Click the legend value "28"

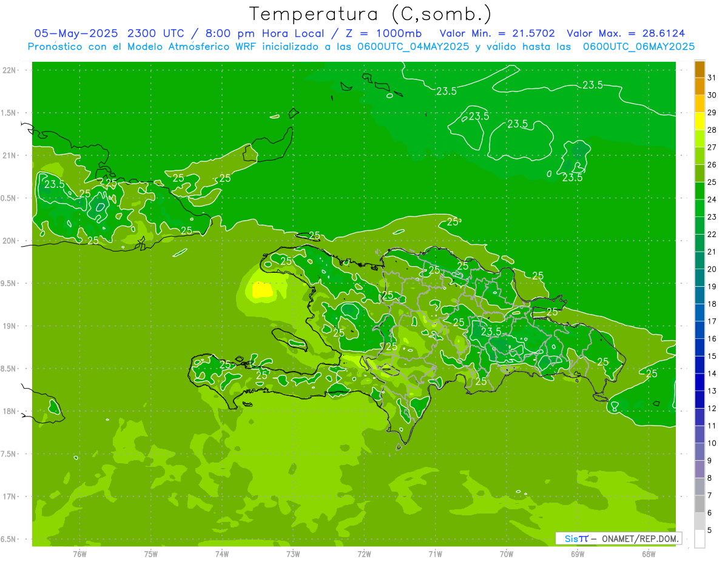712,130
